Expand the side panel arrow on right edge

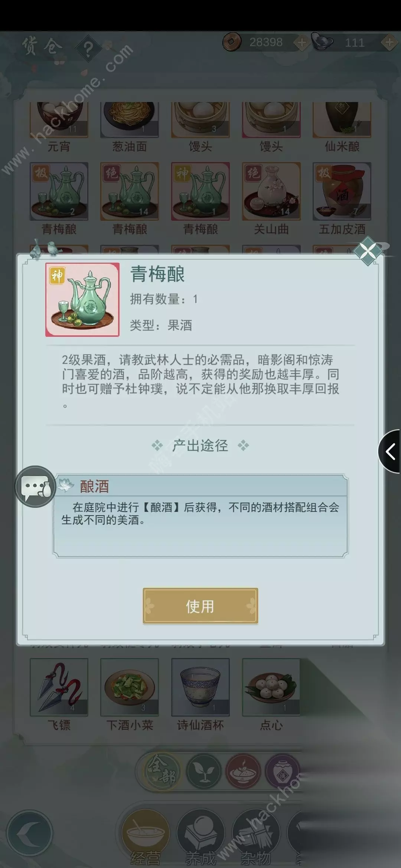click(x=389, y=452)
